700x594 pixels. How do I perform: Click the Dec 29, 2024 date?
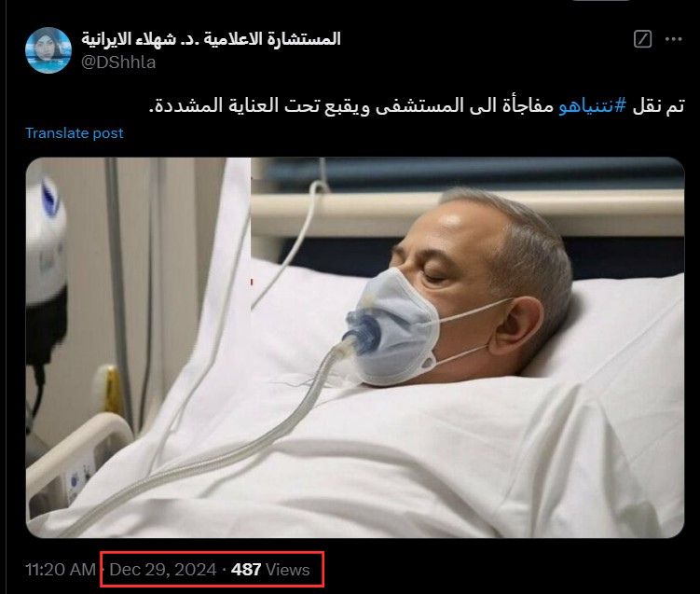point(163,570)
